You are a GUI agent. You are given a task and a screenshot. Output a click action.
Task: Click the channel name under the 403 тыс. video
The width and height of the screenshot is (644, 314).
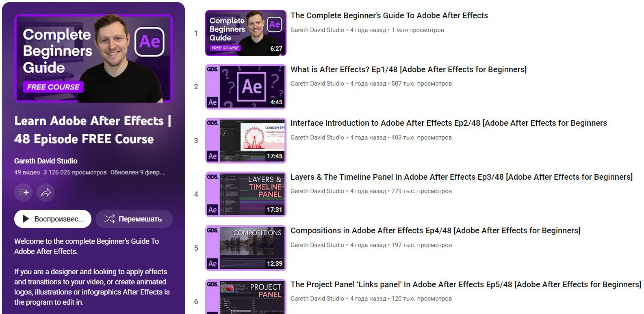point(317,138)
